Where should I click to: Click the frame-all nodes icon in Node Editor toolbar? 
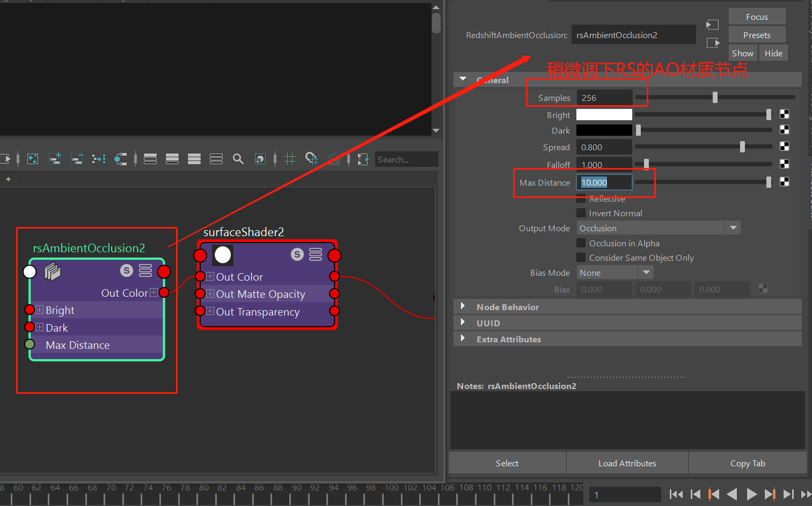(33, 159)
